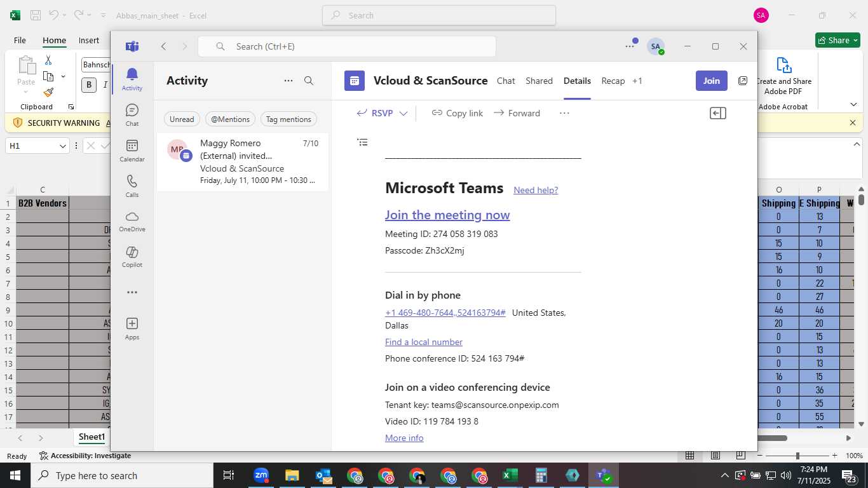Viewport: 868px width, 488px height.
Task: Open the +1 more tabs dropdown
Action: (x=637, y=81)
